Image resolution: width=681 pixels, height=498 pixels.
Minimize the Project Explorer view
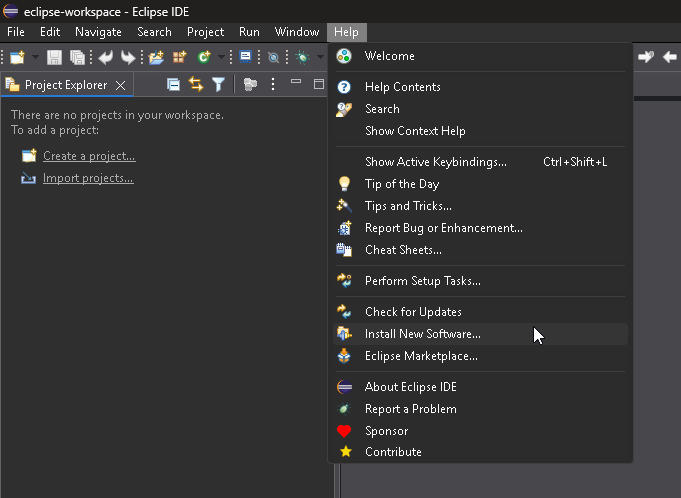(x=296, y=82)
